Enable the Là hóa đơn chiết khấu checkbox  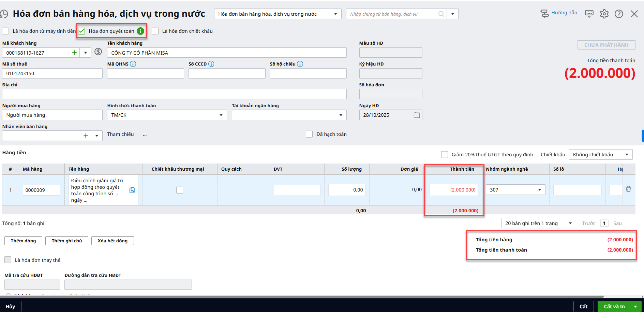pos(155,31)
